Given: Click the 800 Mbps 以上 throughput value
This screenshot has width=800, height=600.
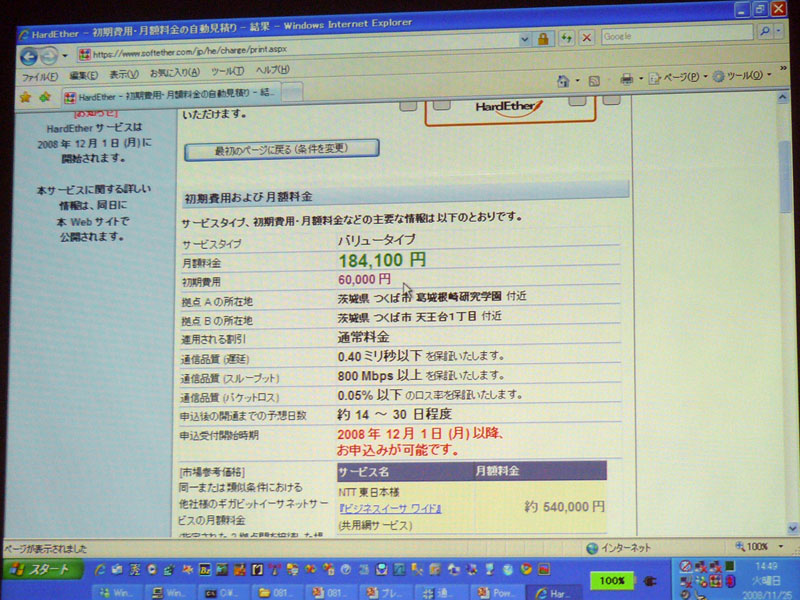Looking at the screenshot, I should point(379,376).
